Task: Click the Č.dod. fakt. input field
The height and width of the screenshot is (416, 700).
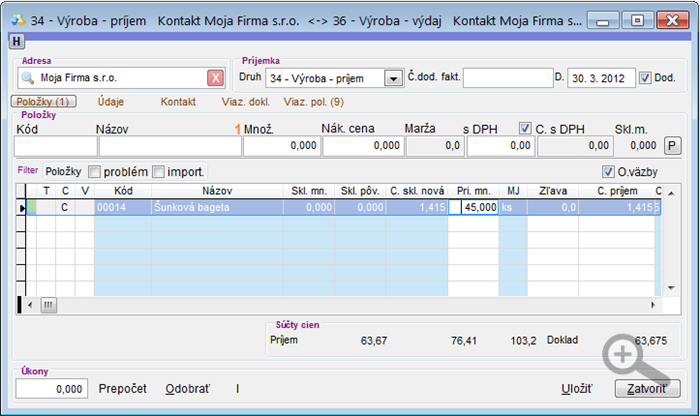Action: 506,78
